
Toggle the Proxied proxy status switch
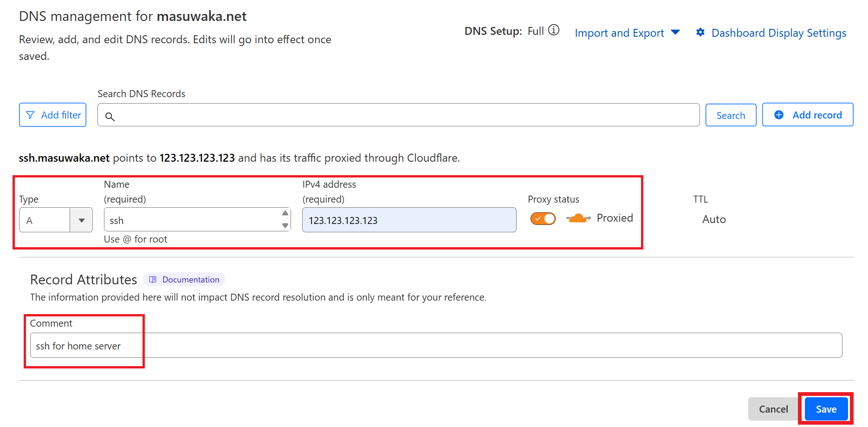543,218
